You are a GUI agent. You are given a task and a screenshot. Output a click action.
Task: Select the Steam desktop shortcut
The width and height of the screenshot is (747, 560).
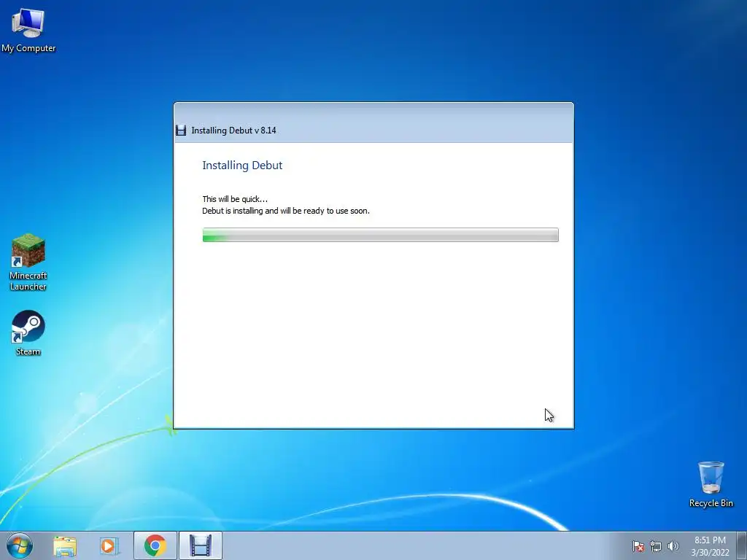point(28,332)
